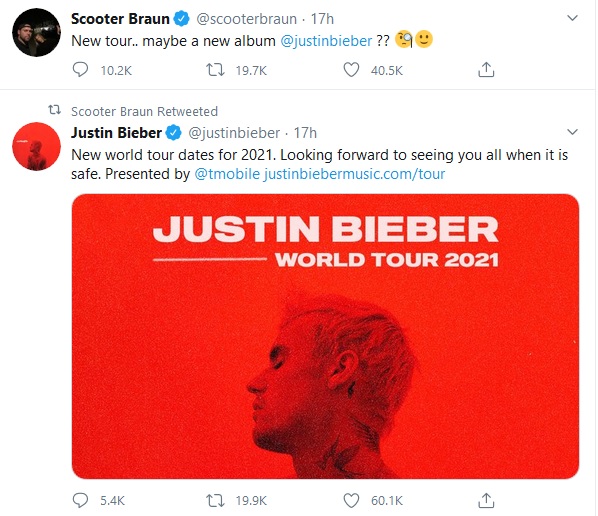The width and height of the screenshot is (598, 516).
Task: Share Scooter Braun's tweet
Action: point(486,69)
